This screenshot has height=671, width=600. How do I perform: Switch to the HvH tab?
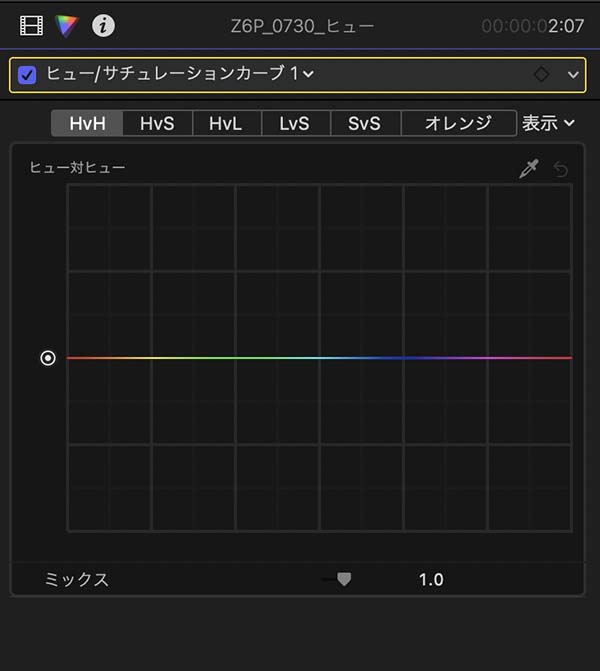(x=87, y=123)
